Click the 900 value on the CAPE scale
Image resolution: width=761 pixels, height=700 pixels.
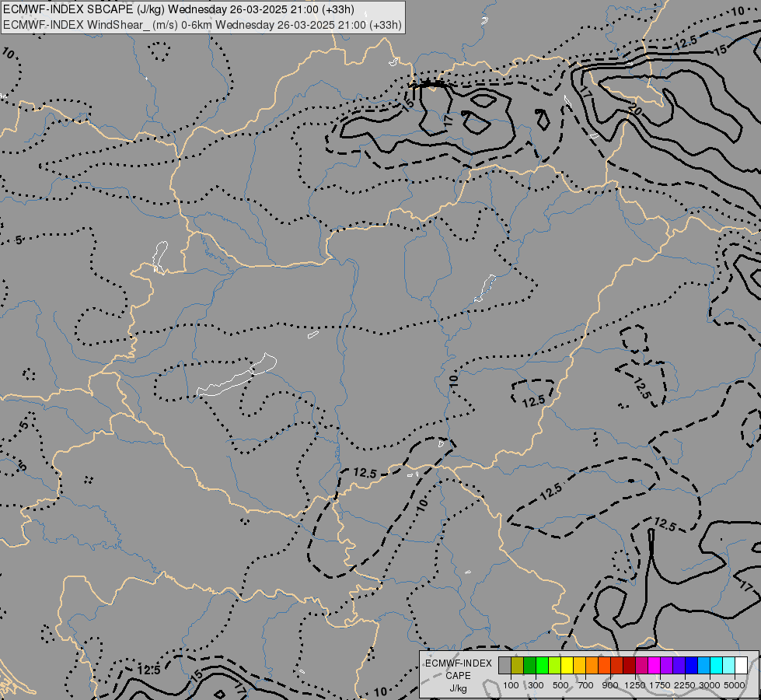coord(610,685)
